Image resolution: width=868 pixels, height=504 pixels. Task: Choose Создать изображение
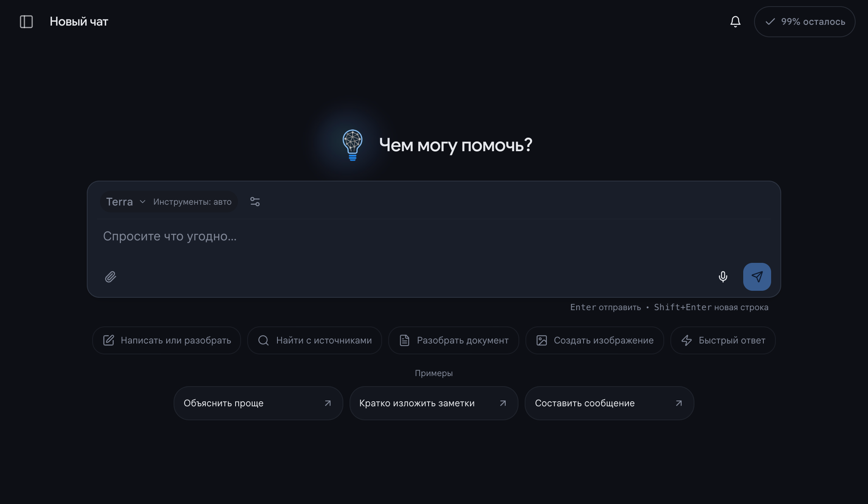[594, 340]
